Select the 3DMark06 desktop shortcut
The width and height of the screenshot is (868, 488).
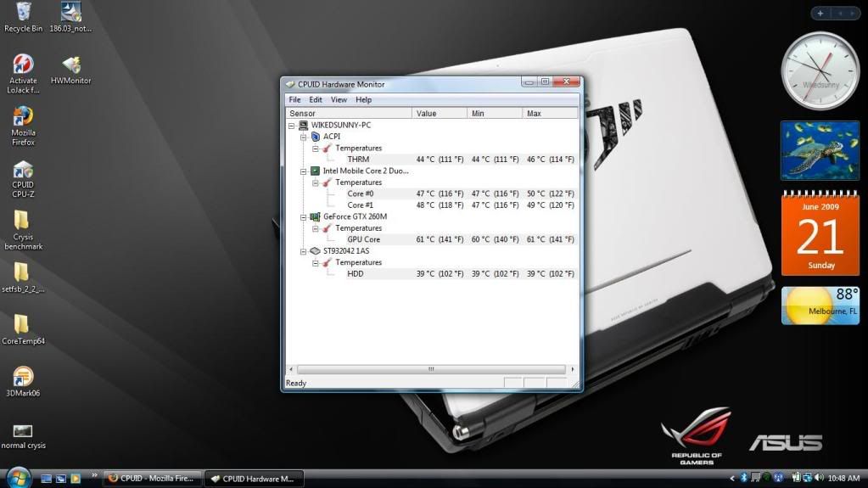point(23,381)
